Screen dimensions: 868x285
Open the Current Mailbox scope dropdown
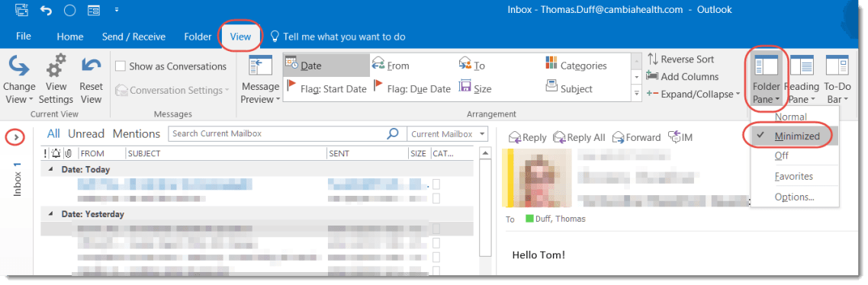coord(447,133)
